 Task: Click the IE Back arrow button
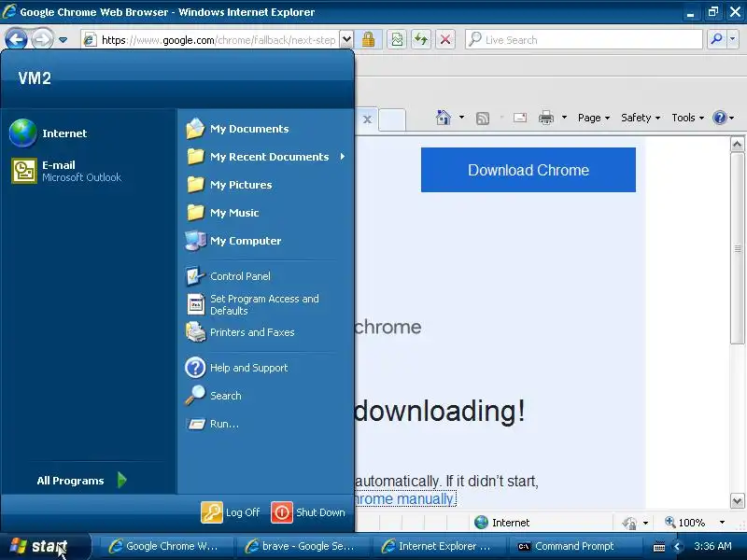click(17, 39)
